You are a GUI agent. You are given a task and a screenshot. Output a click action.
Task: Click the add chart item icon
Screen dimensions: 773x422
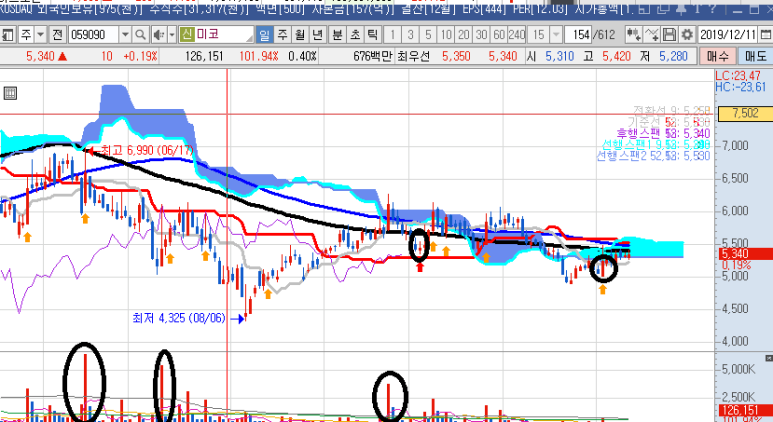click(x=633, y=35)
